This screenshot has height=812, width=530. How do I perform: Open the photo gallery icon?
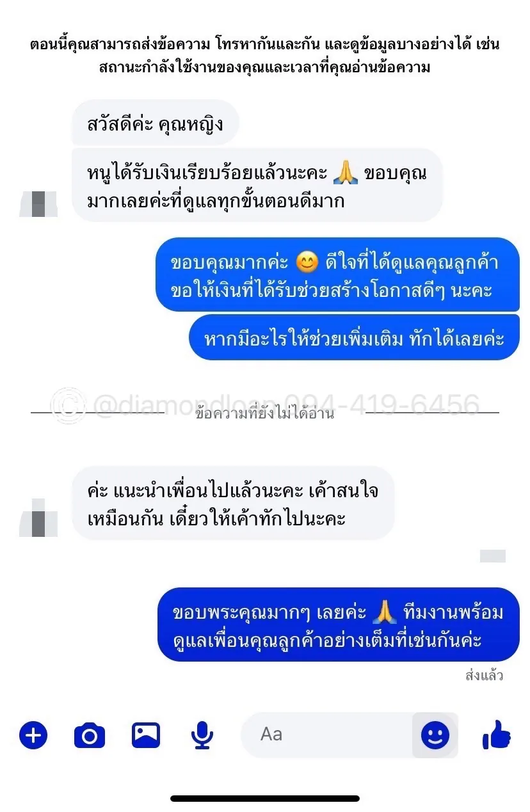coord(146,735)
